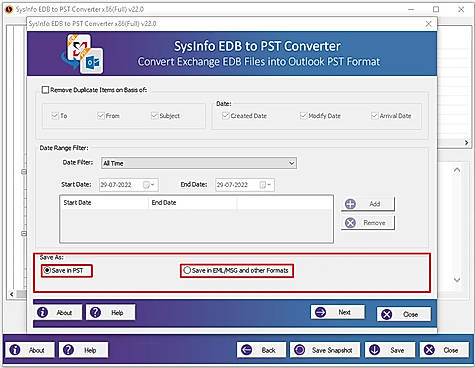Click the Help question mark icon in dialog
This screenshot has width=475, height=368.
[95, 312]
